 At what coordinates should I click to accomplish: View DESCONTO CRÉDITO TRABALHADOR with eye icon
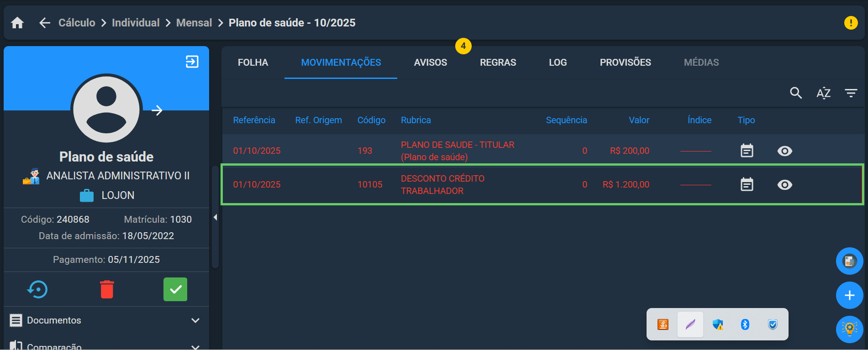[x=785, y=185]
